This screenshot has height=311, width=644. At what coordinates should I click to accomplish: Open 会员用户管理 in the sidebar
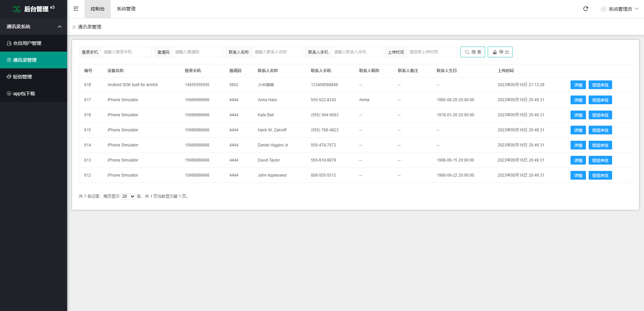pyautogui.click(x=27, y=43)
